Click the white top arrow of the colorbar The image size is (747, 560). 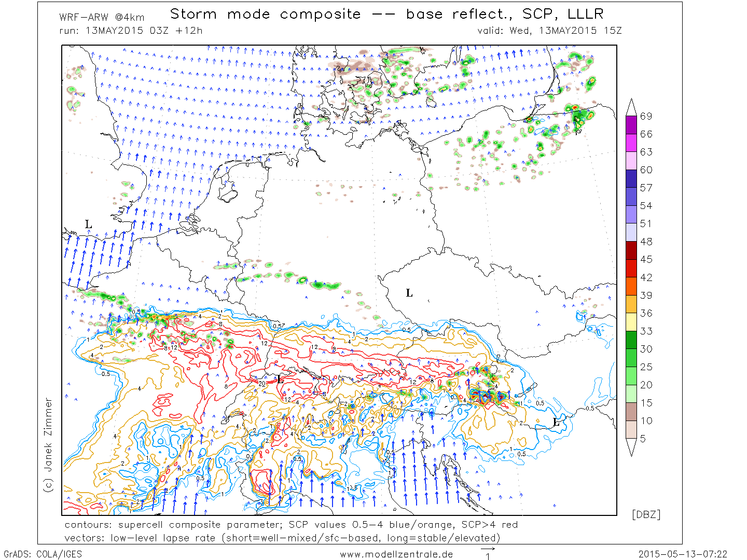(631, 107)
